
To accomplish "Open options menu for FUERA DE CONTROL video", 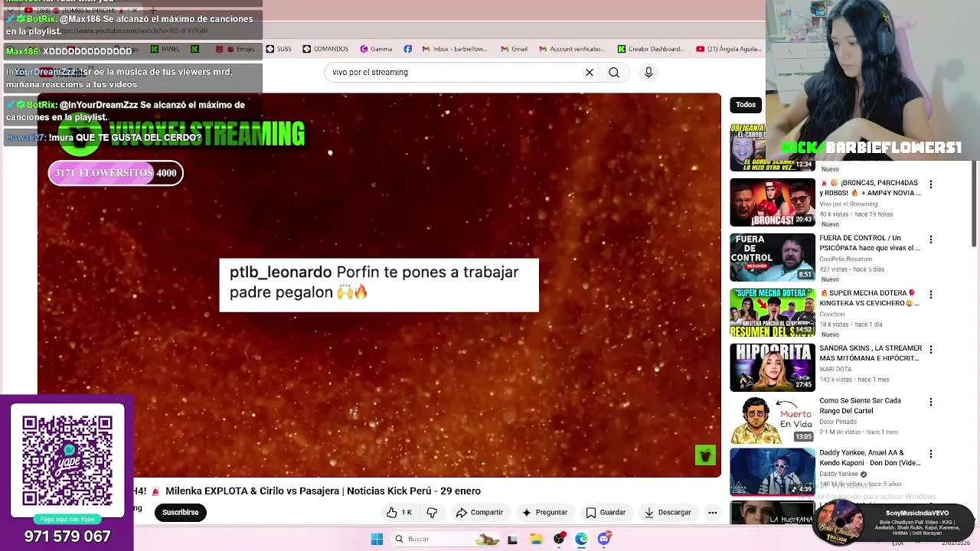I will 931,240.
